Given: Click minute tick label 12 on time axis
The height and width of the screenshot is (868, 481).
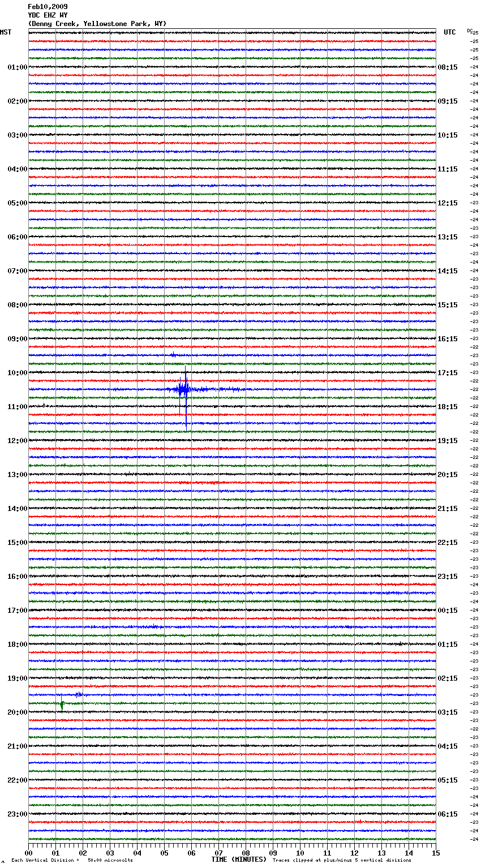Looking at the screenshot, I should 354,853.
